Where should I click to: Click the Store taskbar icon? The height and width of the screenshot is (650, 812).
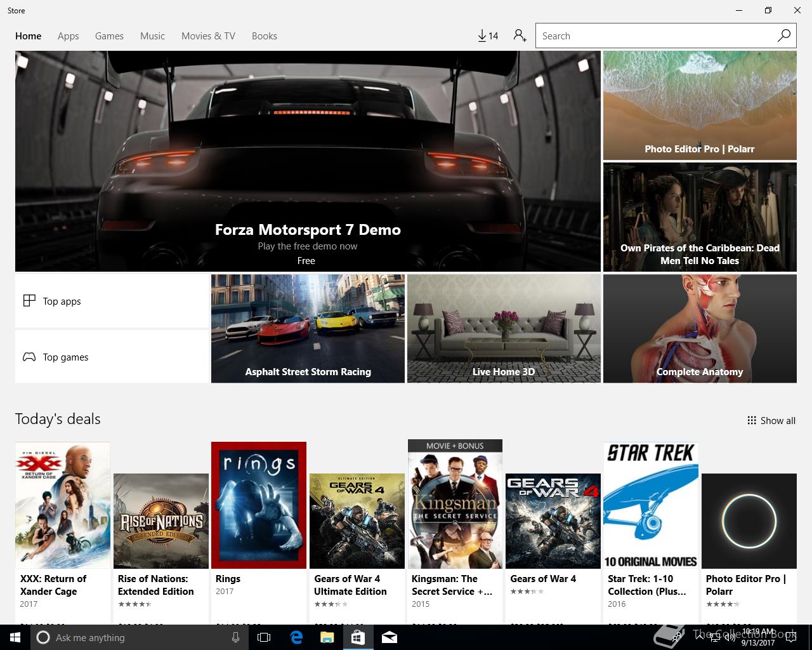pos(358,637)
